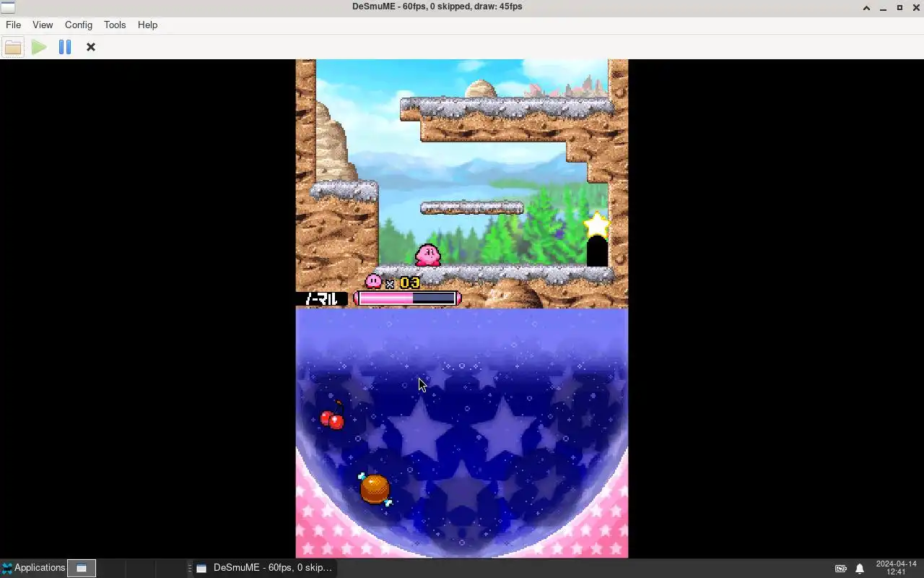
Task: Shade window with the up-arrow title button
Action: [866, 8]
